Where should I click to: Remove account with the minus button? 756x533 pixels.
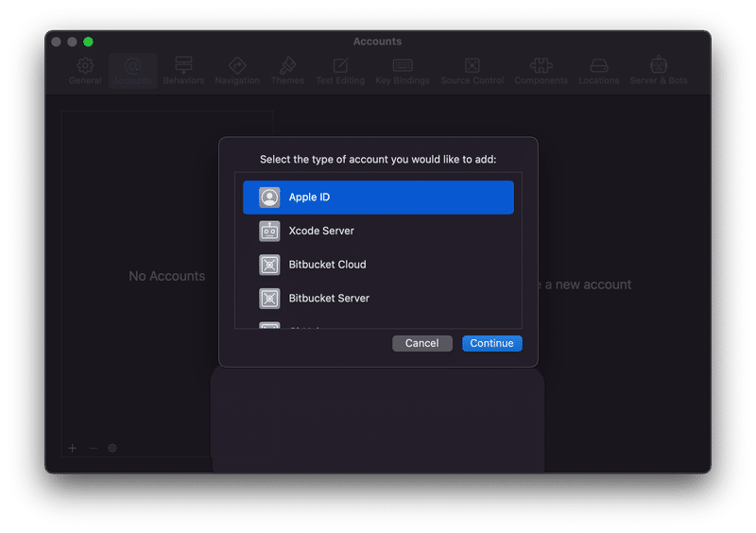(93, 448)
